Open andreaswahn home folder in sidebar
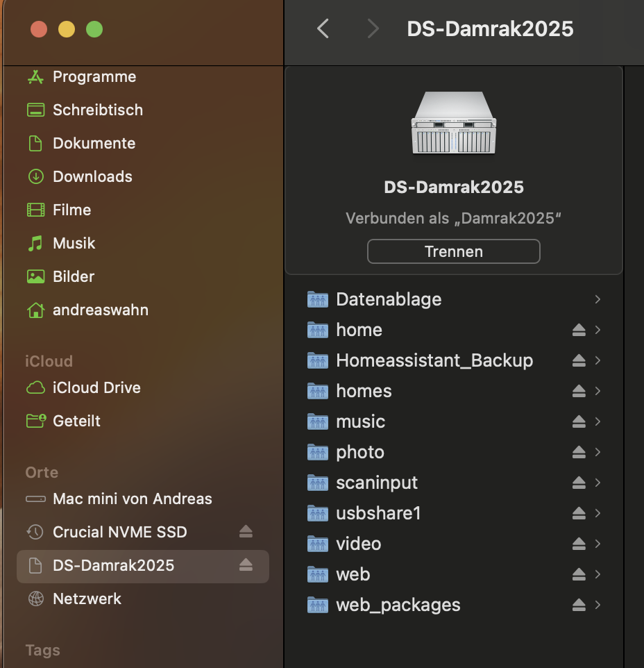 142,310
